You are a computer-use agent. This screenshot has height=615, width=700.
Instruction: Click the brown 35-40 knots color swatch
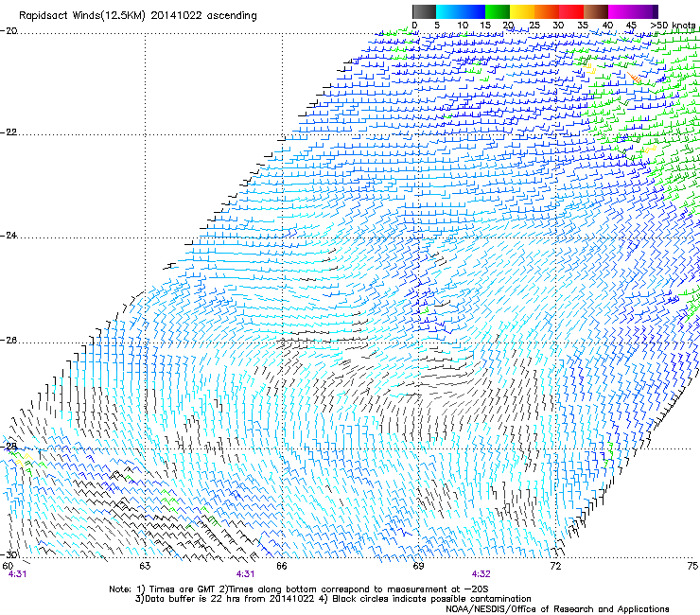click(x=596, y=11)
